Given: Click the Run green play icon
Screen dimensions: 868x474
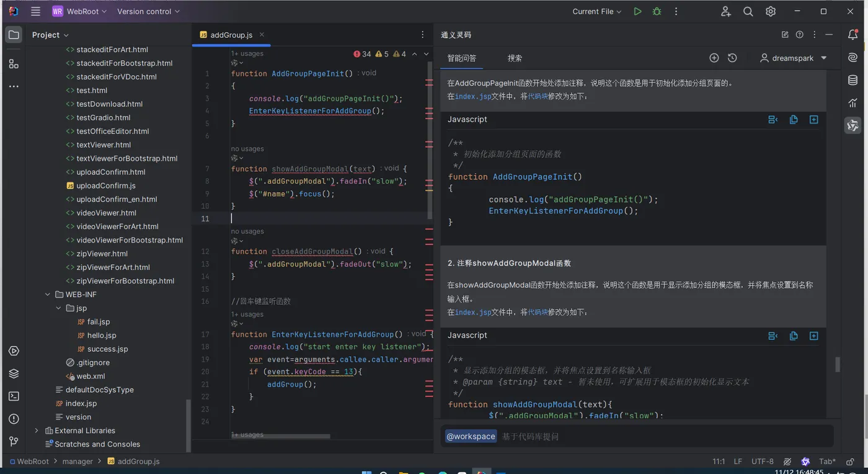Looking at the screenshot, I should click(637, 11).
